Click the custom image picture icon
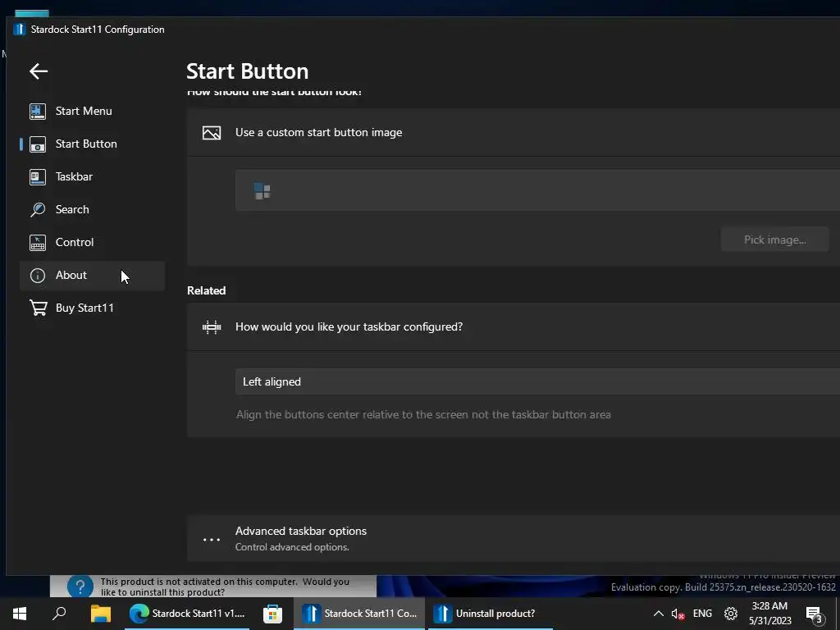This screenshot has width=840, height=630. point(212,133)
